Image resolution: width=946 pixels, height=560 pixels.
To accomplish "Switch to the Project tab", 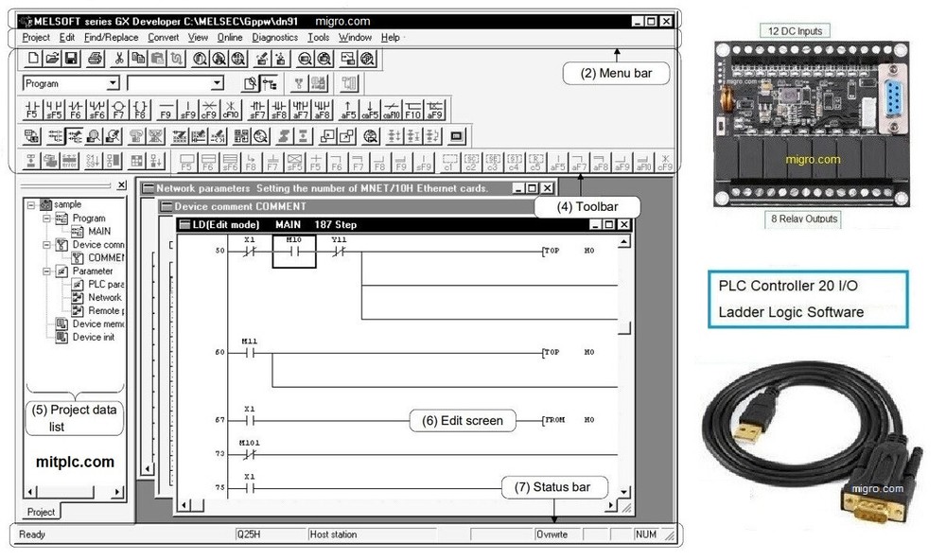I will pos(41,512).
